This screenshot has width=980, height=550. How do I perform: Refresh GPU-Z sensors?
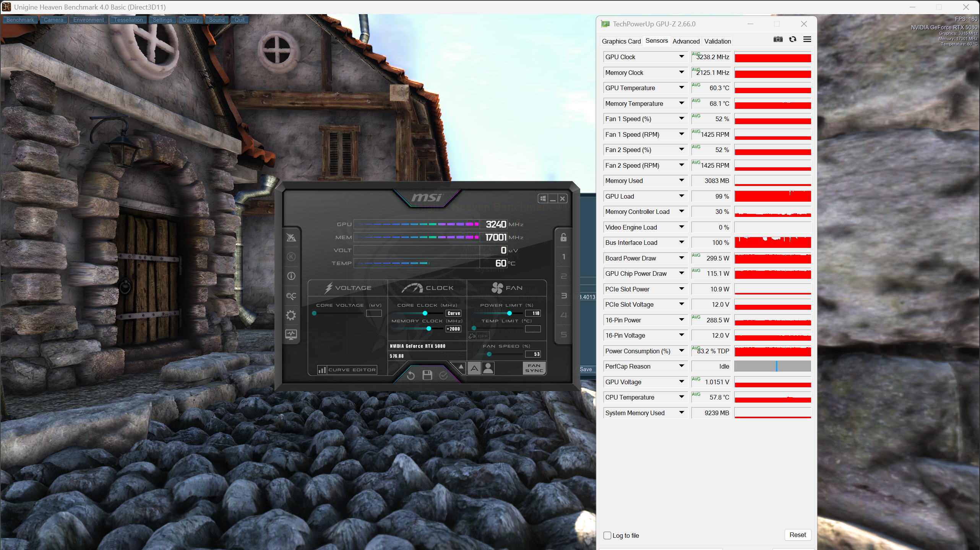click(793, 39)
